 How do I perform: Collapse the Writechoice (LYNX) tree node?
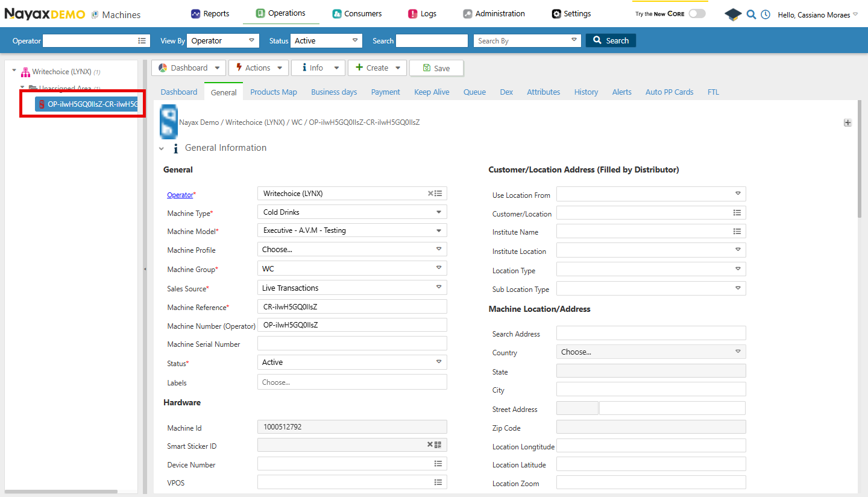14,71
